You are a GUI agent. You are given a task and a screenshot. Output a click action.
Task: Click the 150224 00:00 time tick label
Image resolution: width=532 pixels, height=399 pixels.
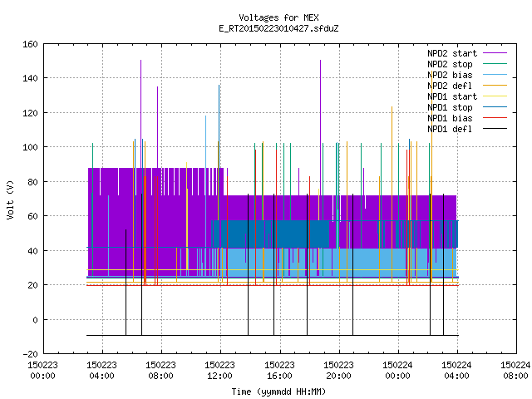[397, 371]
